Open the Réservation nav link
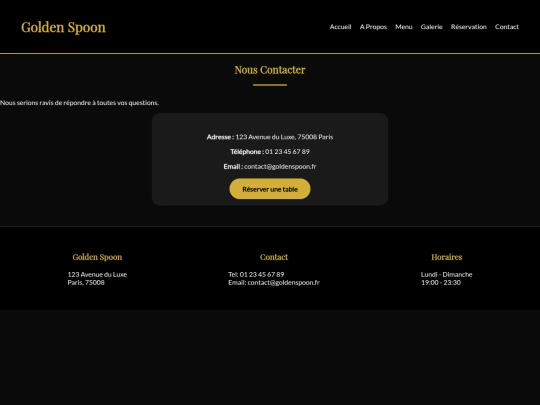This screenshot has width=540, height=405. pos(469,27)
